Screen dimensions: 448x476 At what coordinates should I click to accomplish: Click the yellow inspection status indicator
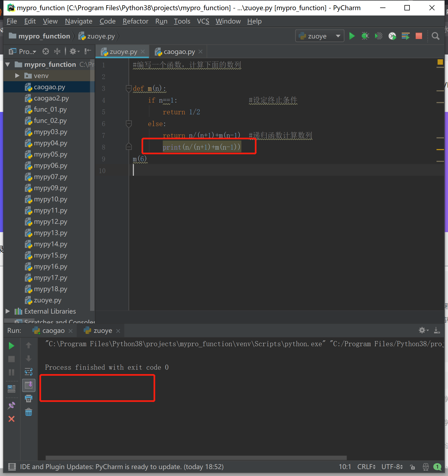tap(440, 62)
